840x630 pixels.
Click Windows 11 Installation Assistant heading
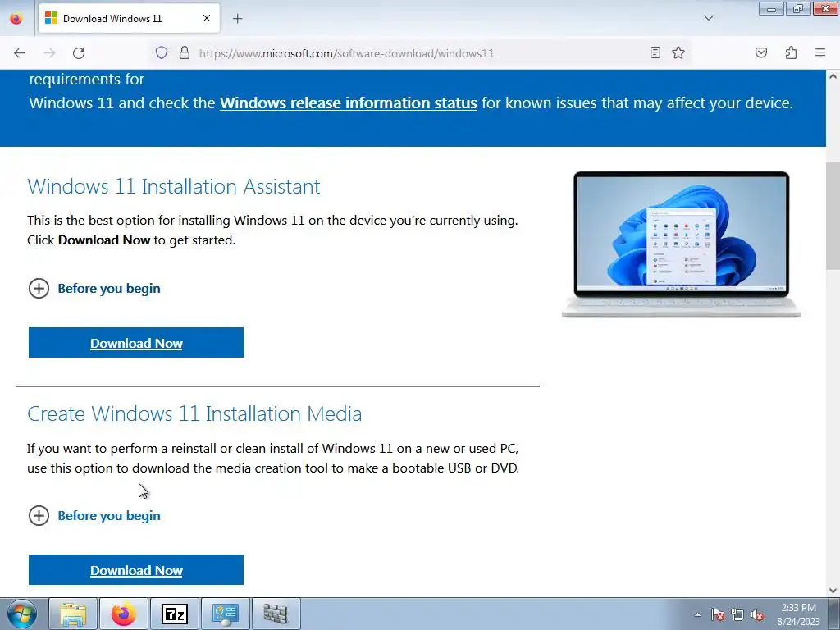(x=174, y=186)
